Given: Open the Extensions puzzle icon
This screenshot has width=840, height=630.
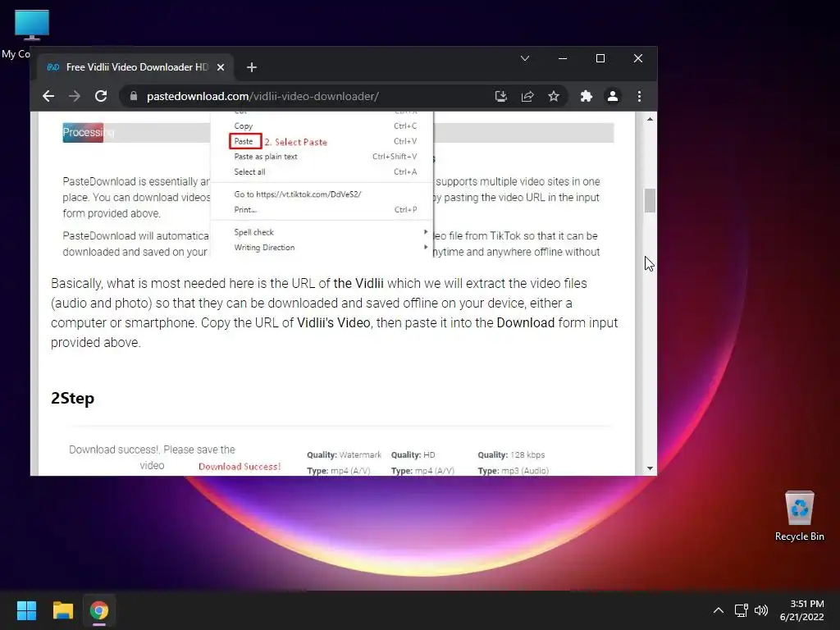Looking at the screenshot, I should coord(586,97).
